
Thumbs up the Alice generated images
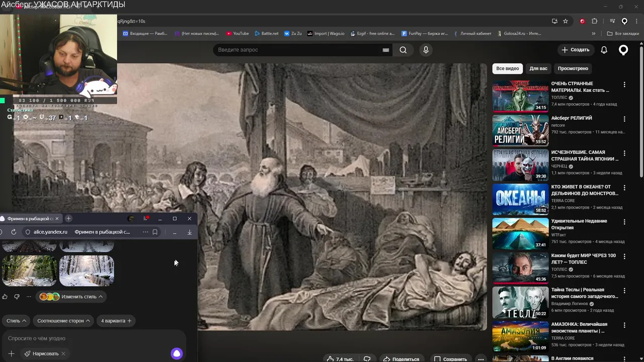(5, 297)
